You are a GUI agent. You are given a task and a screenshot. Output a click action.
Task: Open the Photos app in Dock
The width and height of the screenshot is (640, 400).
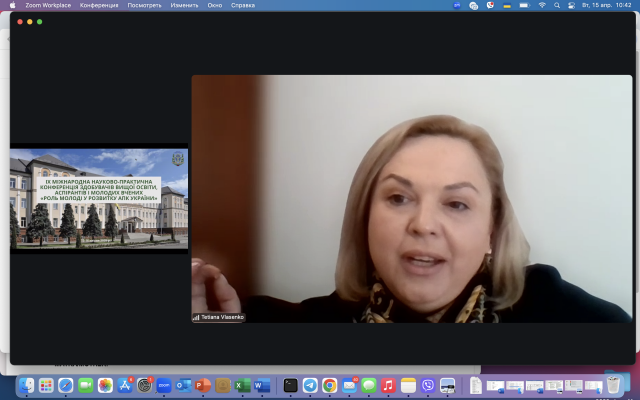105,385
